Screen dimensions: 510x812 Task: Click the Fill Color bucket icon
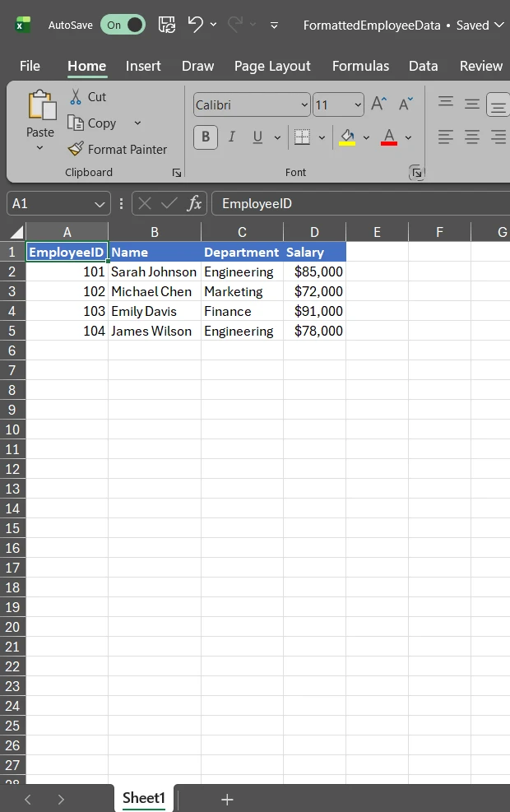click(x=347, y=137)
